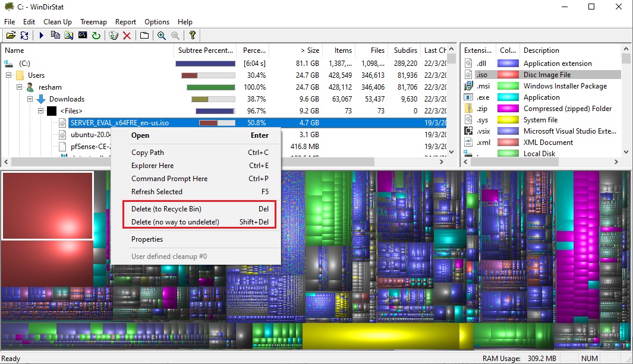Click the Properties toolbar icon
Image resolution: width=633 pixels, height=364 pixels.
(144, 36)
